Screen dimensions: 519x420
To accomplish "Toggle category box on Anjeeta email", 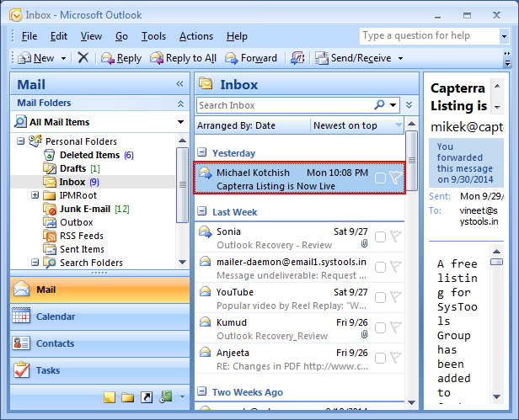I will point(380,358).
